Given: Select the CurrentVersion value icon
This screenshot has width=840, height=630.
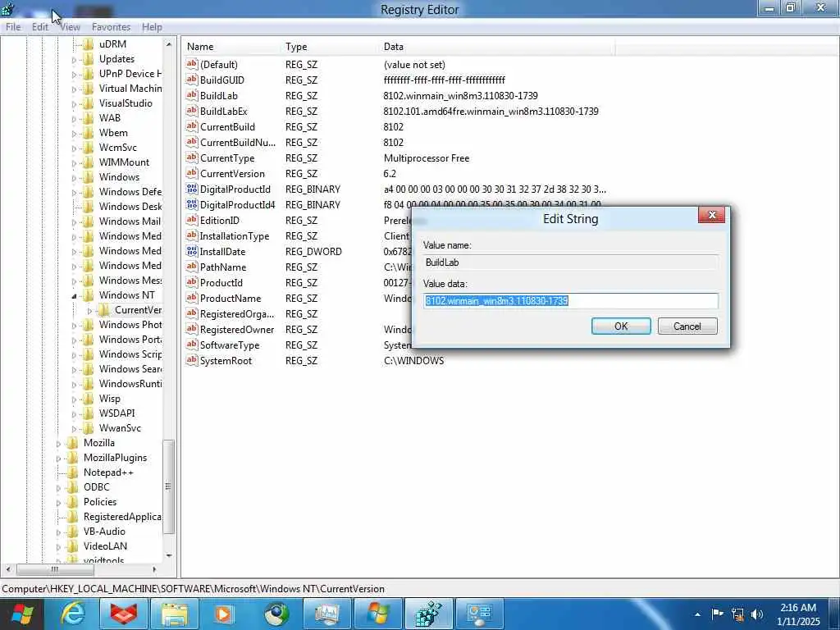Looking at the screenshot, I should (192, 173).
